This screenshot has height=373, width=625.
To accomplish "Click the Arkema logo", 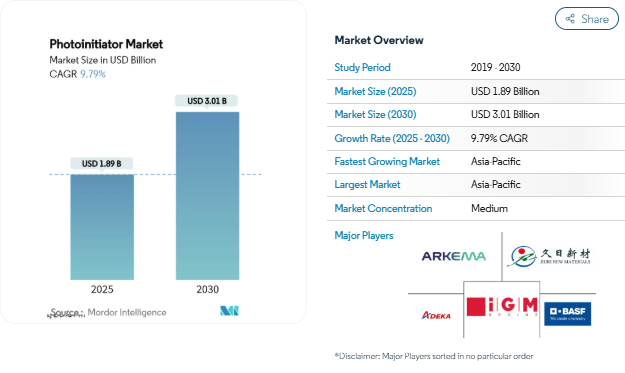I will click(454, 256).
